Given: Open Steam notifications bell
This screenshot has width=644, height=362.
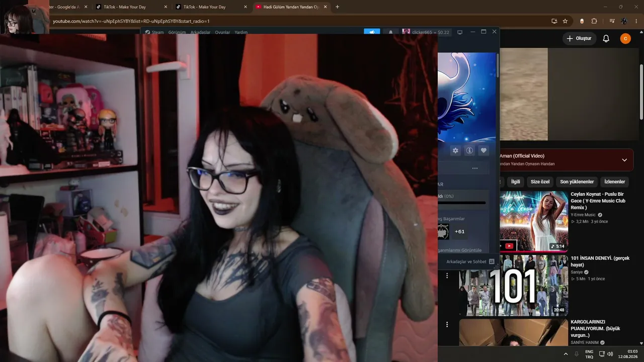Looking at the screenshot, I should [391, 32].
